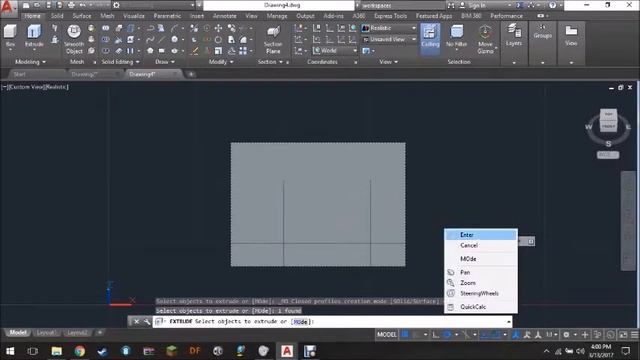640x360 pixels.
Task: Click the help question mark icon
Action: click(552, 5)
